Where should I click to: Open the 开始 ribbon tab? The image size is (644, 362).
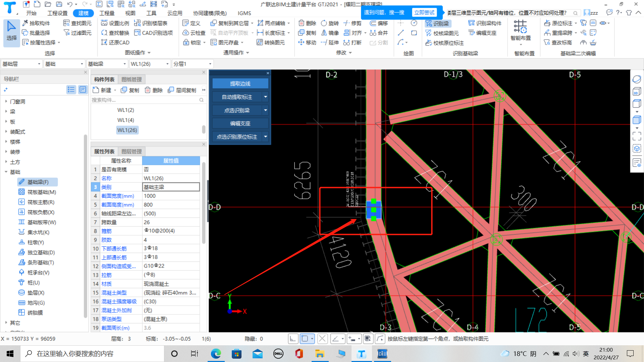31,13
